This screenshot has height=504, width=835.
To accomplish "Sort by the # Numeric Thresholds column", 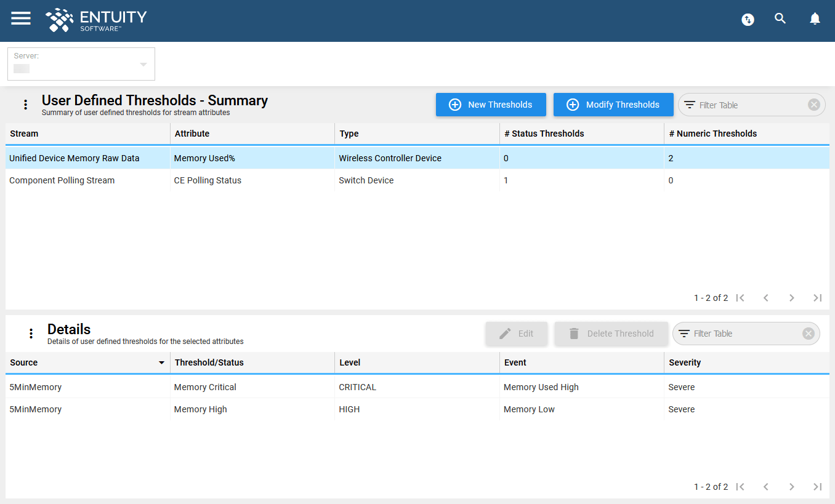I will tap(713, 134).
